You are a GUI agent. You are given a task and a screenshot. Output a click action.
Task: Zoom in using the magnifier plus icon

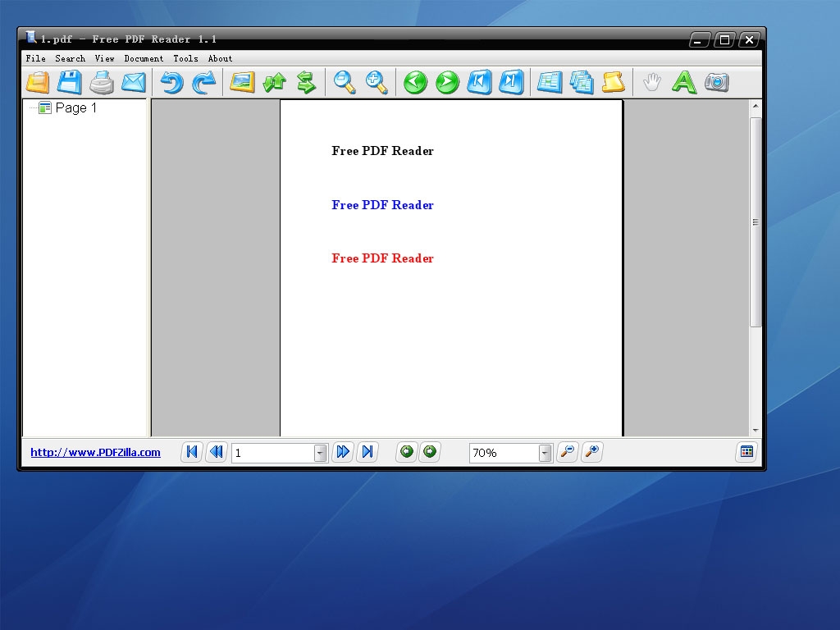tap(376, 82)
